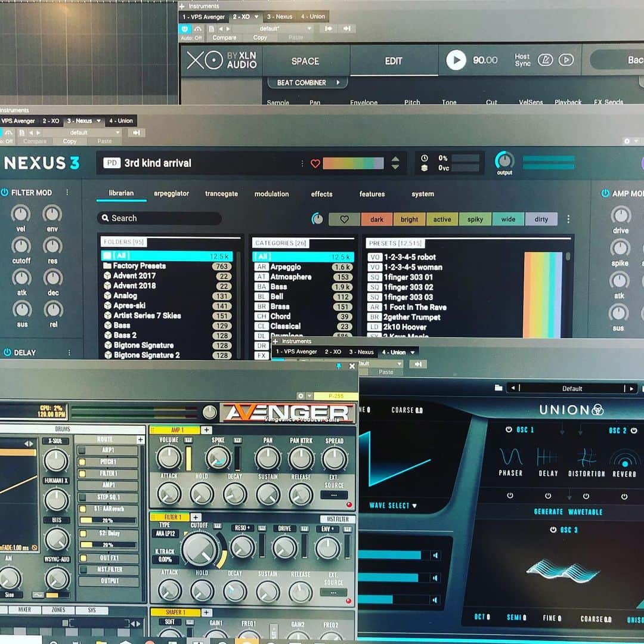Open Avenger ZONES tab button
644x644 pixels.
[x=58, y=610]
